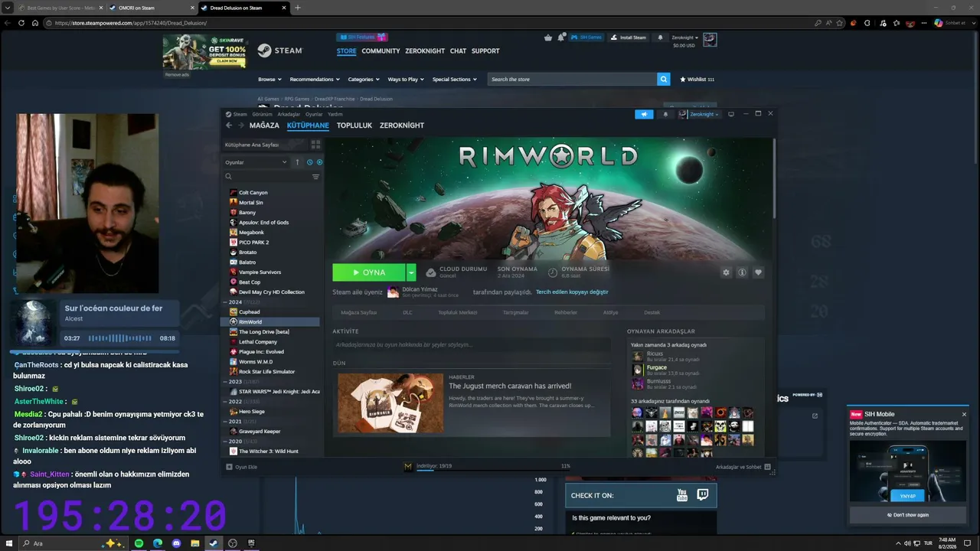Click the add game plus icon

click(229, 467)
